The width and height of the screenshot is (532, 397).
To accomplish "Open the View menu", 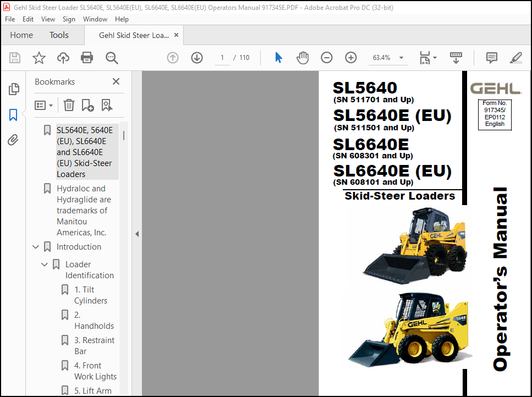I will click(48, 19).
